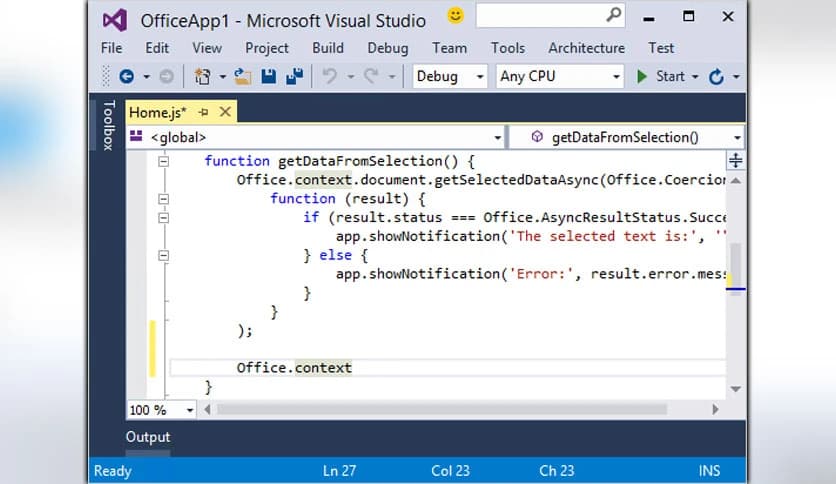Click the split editor handle icon
This screenshot has height=484, width=836.
click(735, 160)
